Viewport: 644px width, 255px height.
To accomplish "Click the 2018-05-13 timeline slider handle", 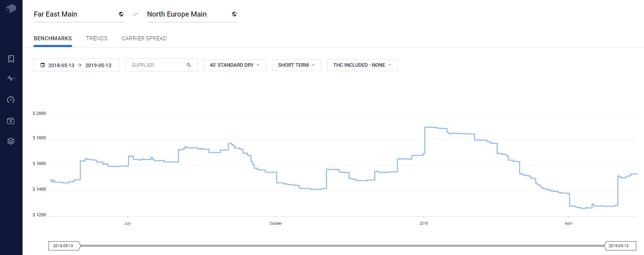I will [64, 246].
